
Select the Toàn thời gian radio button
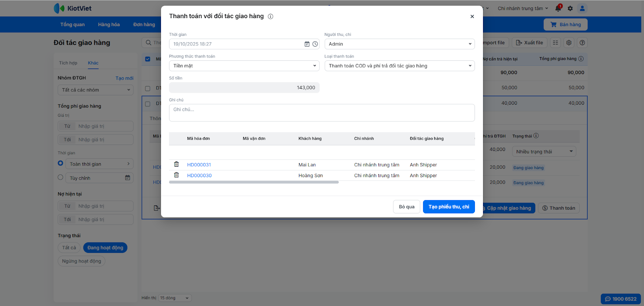point(60,163)
